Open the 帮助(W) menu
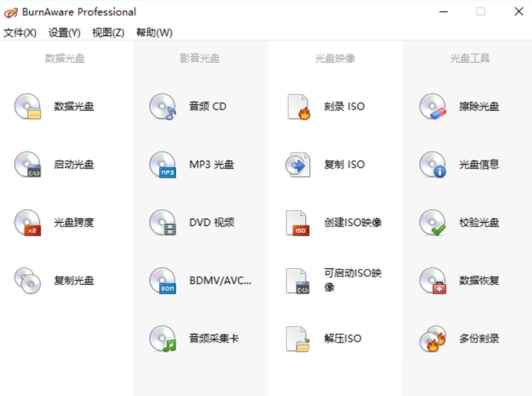The width and height of the screenshot is (532, 396). pos(154,33)
